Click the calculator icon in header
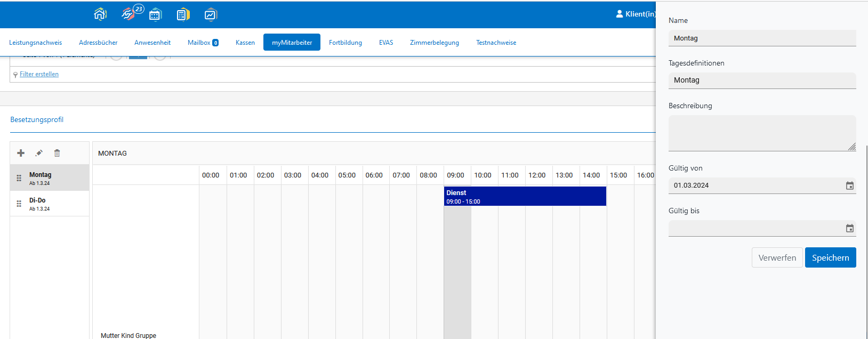Viewport: 868px width, 339px height. point(183,15)
